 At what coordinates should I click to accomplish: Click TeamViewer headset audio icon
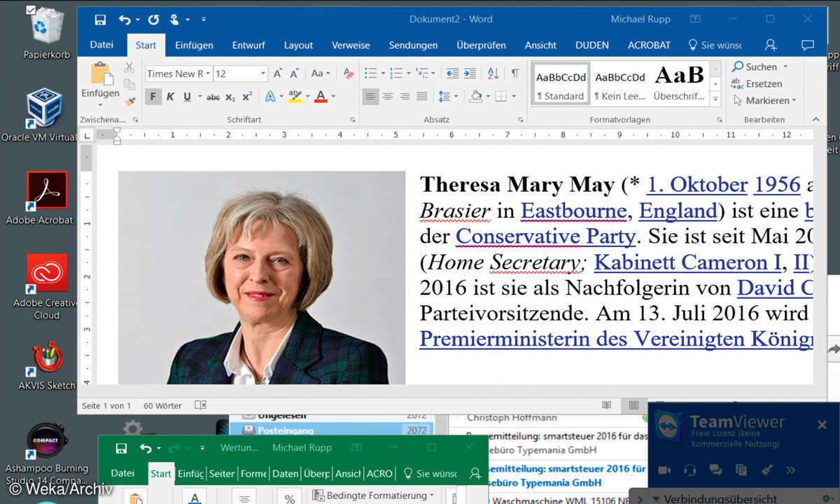tap(690, 470)
